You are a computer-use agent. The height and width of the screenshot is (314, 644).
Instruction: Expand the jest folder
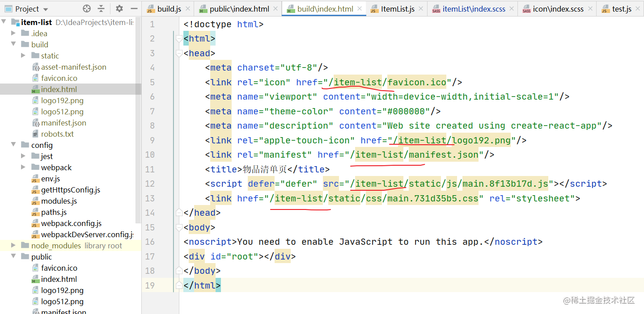point(23,156)
